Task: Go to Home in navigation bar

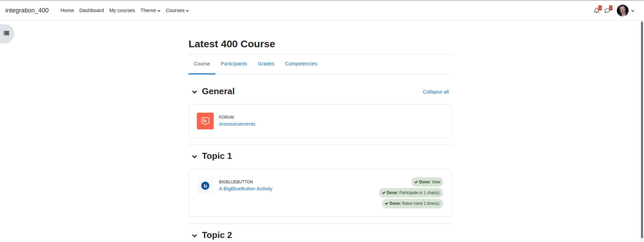Action: 67,10
